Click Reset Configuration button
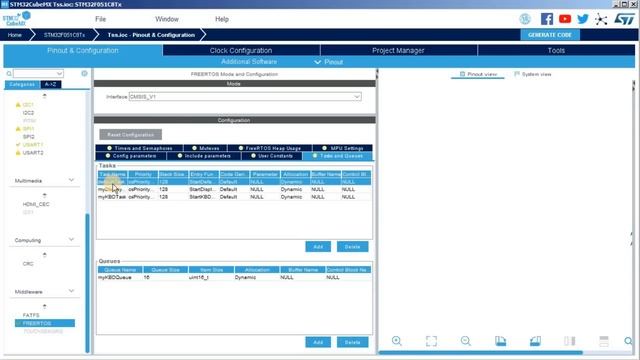 pos(131,135)
